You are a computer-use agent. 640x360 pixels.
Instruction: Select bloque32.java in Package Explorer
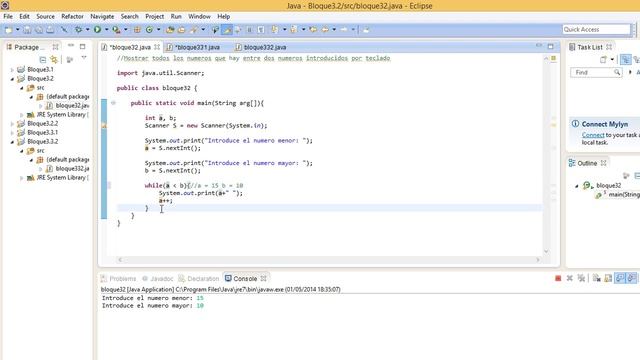[x=67, y=106]
